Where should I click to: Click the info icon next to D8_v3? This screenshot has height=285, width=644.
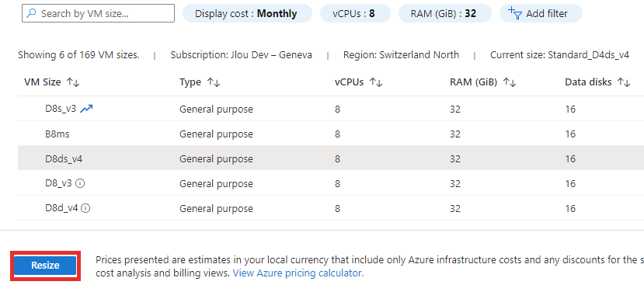coord(81,183)
